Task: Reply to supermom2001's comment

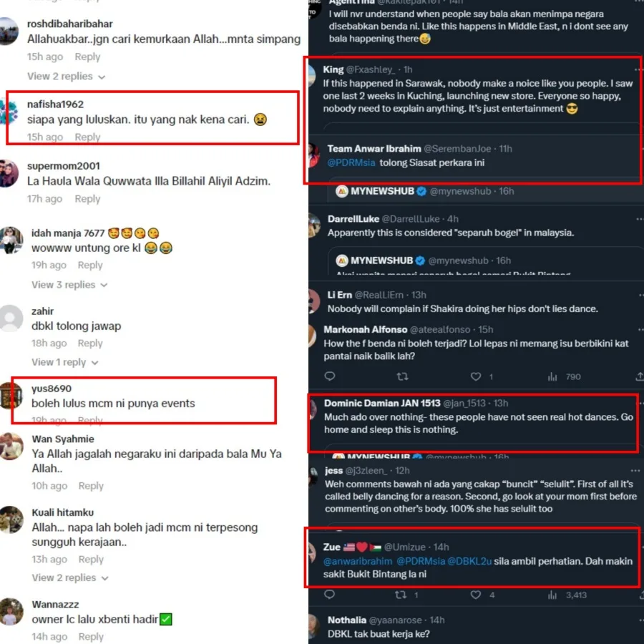Action: click(87, 199)
